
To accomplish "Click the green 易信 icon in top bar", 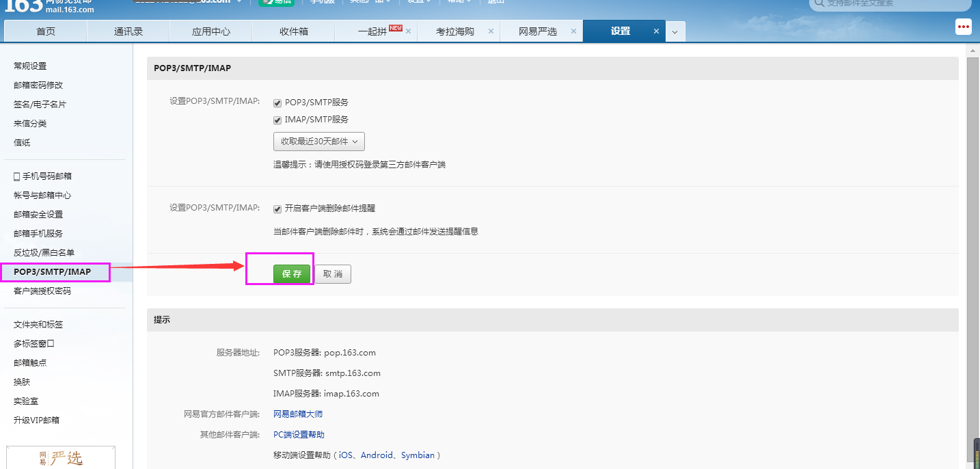I will [277, 3].
